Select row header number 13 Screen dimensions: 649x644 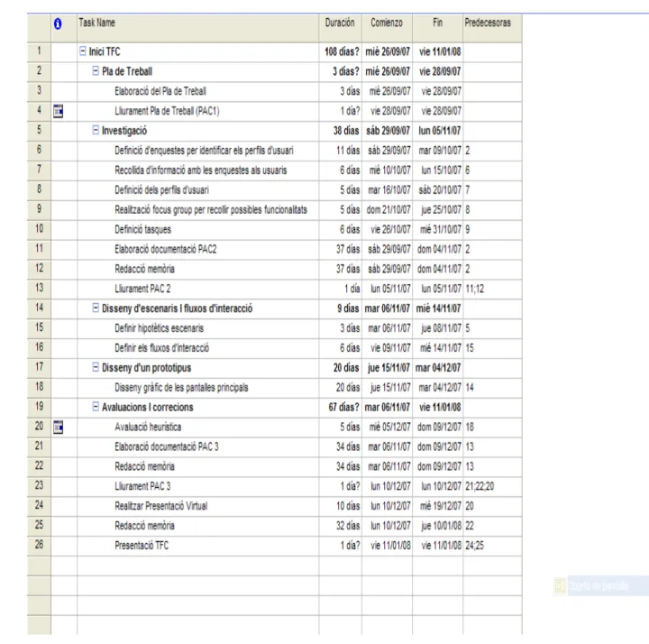[39, 289]
